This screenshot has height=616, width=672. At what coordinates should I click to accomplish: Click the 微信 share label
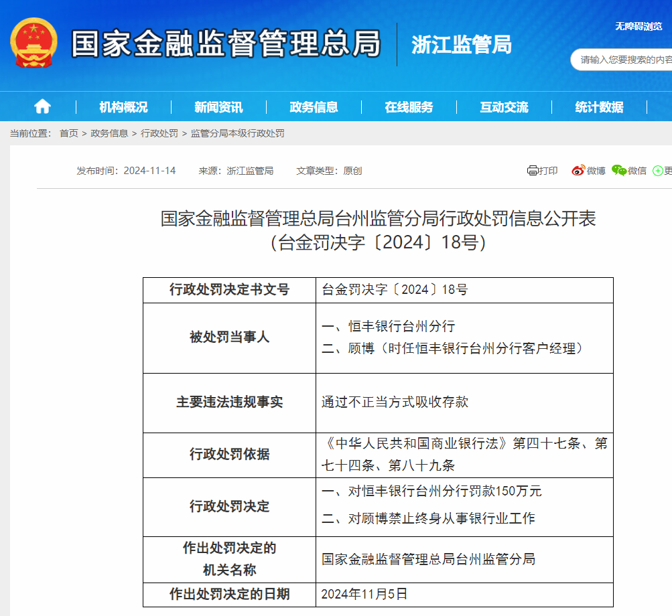637,171
